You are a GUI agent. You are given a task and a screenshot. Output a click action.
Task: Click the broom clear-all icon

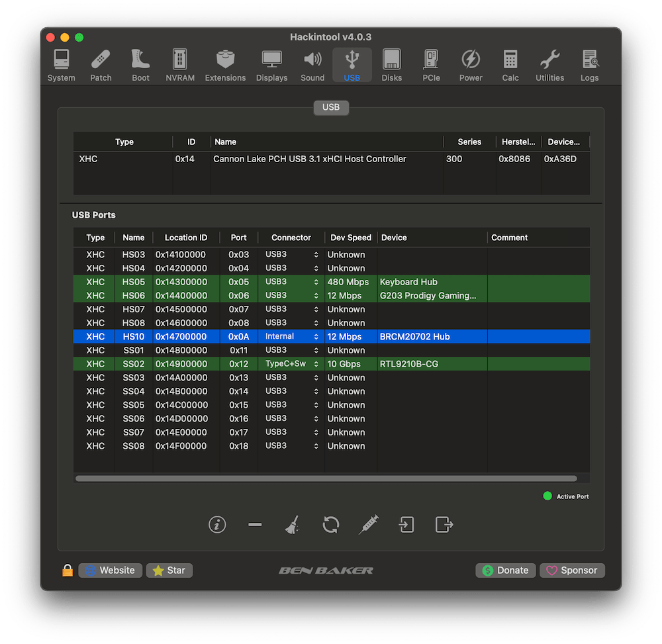tap(292, 525)
